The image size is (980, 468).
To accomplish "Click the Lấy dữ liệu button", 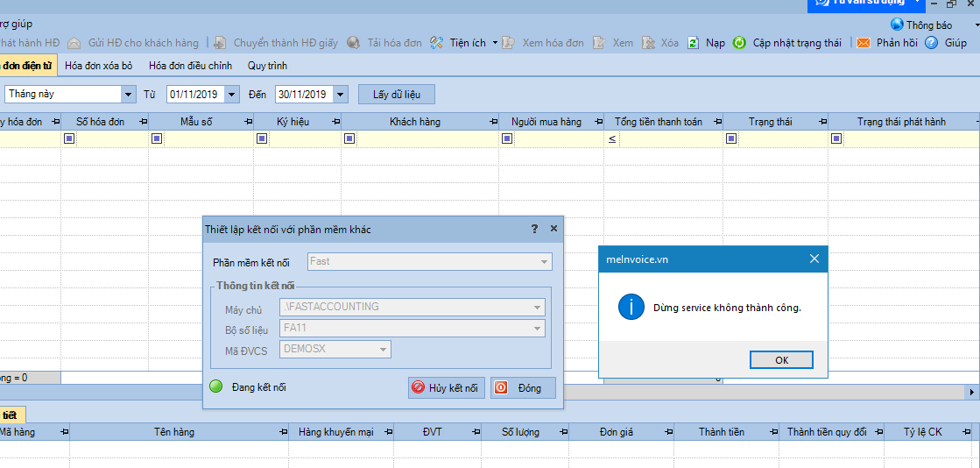I will 397,94.
